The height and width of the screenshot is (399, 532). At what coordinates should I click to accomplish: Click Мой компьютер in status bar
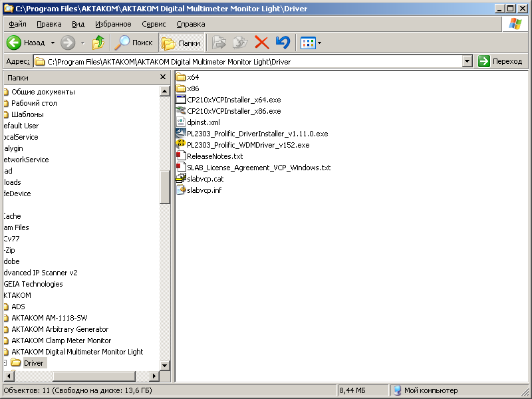[425, 390]
